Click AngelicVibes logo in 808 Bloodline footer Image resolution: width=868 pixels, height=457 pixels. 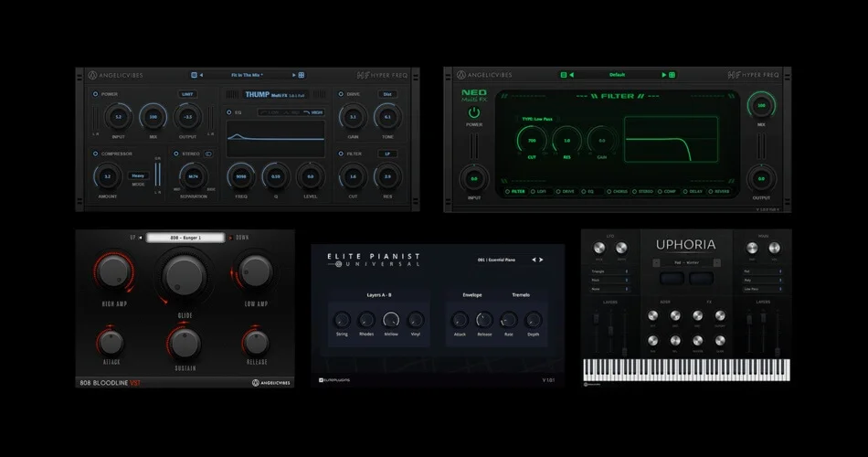tap(271, 383)
